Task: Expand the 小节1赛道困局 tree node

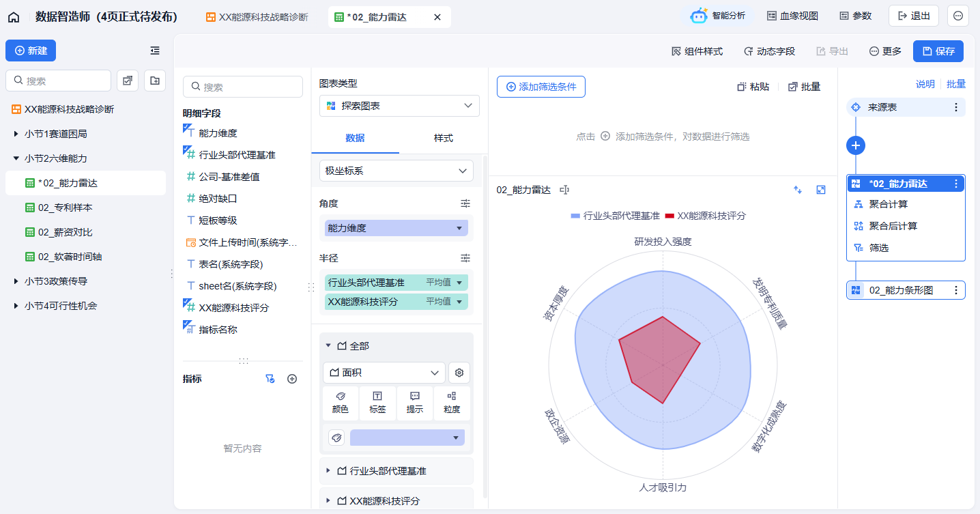Action: [x=16, y=134]
